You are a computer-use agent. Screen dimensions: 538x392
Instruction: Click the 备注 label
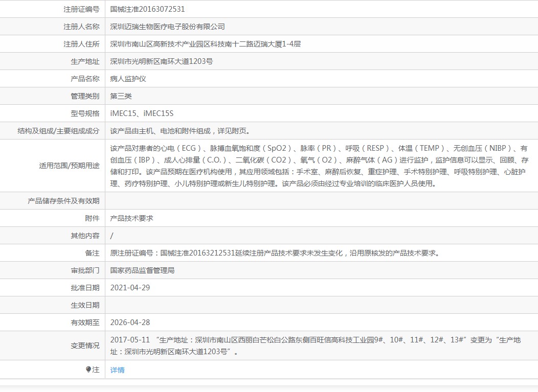pos(92,253)
